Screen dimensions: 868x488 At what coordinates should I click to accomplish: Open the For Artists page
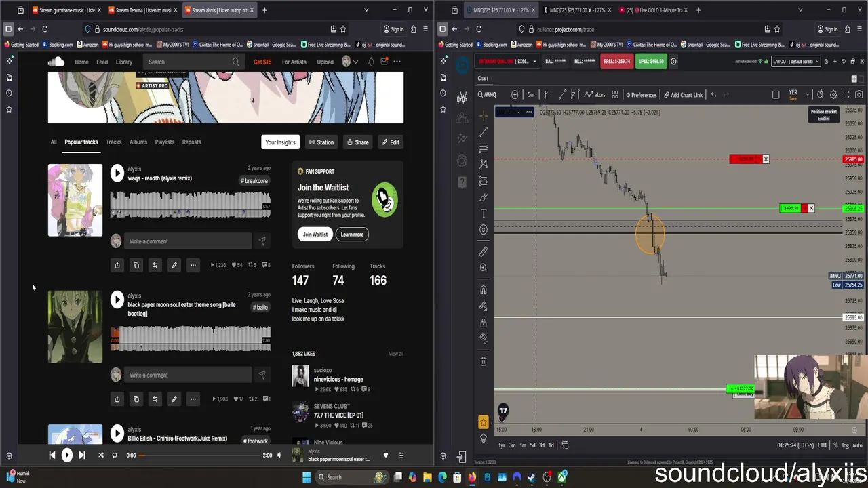(294, 62)
